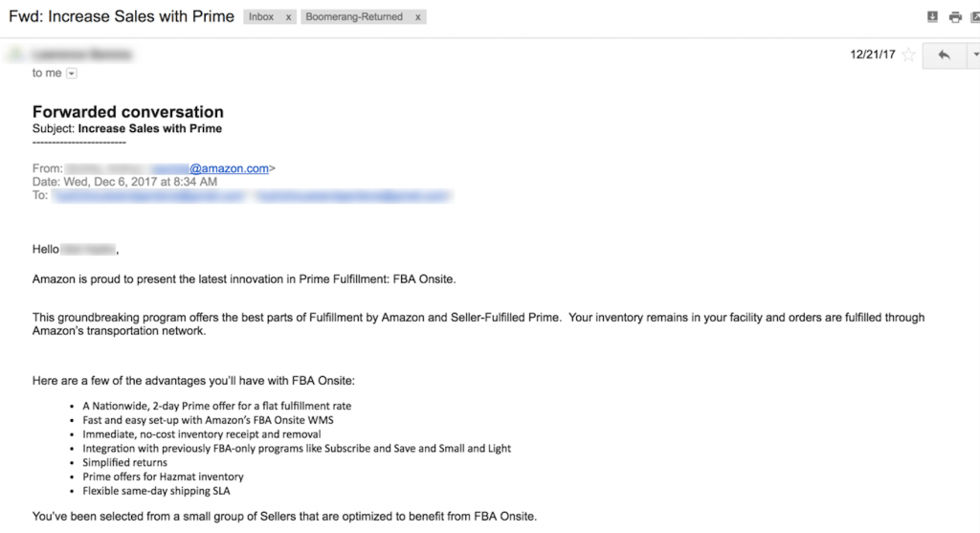980x533 pixels.
Task: Click the second blurred recipient address in To
Action: point(352,196)
